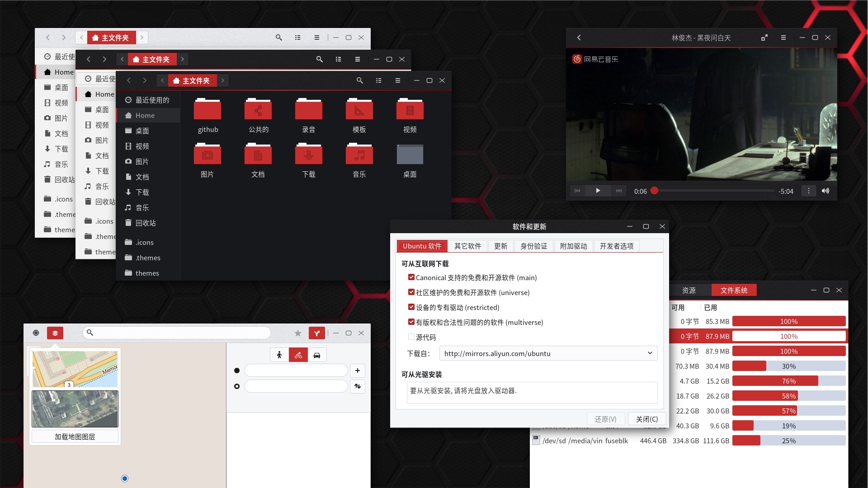
Task: Toggle list view in the front file manager
Action: pos(379,80)
